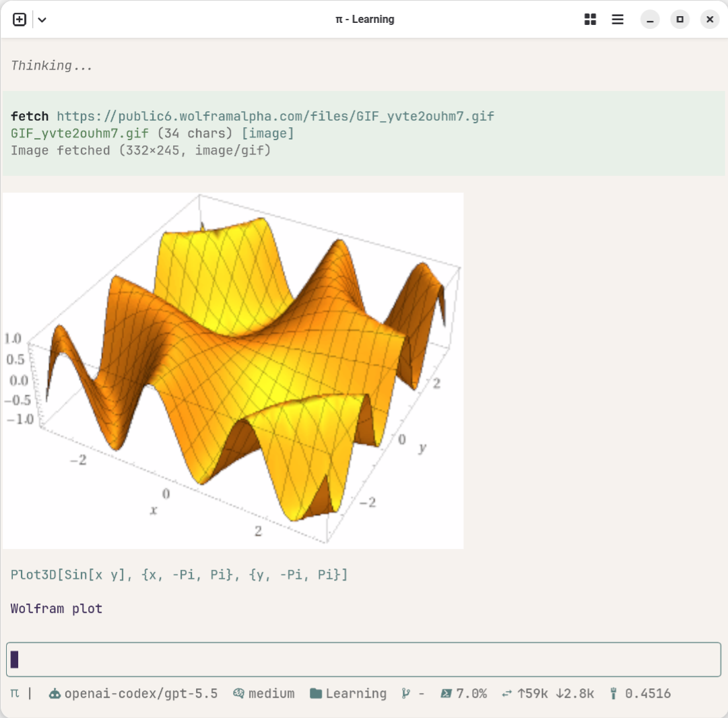Click the ↑59k uploaded tokens value
728x718 pixels.
tap(533, 693)
